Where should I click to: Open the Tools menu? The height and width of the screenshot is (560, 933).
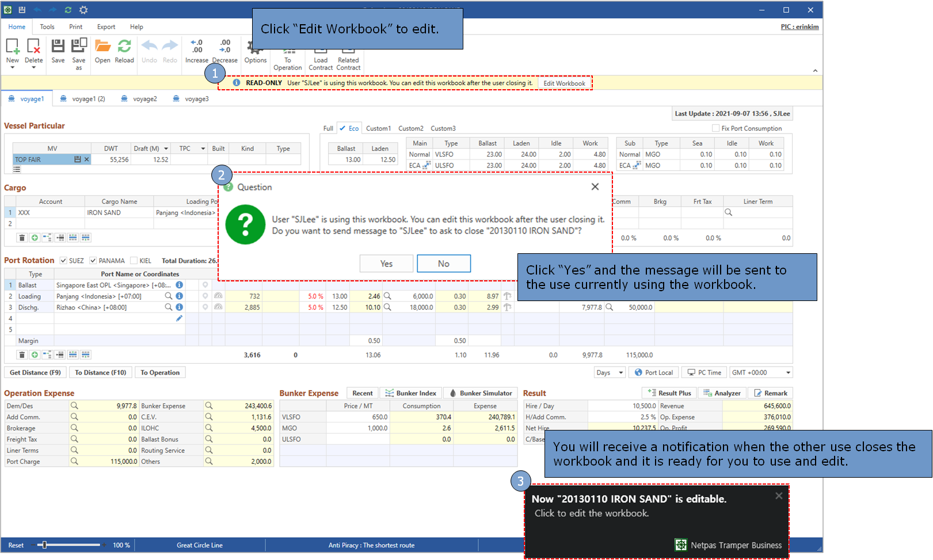tap(47, 26)
